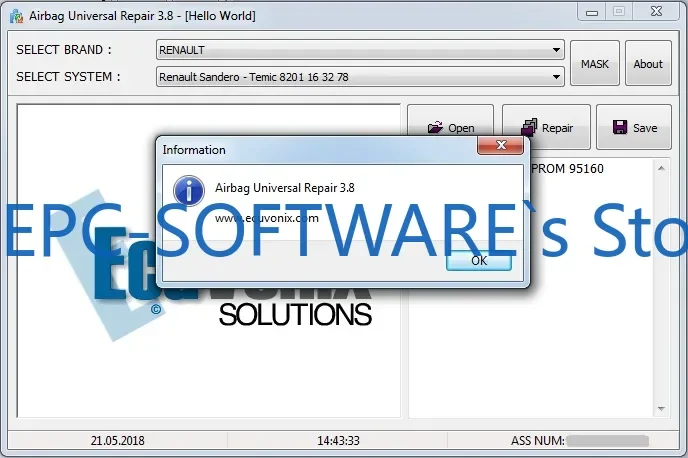This screenshot has height=458, width=688.
Task: Expand the SELECT SYSTEM Renault Sandero dropdown
Action: [x=360, y=77]
